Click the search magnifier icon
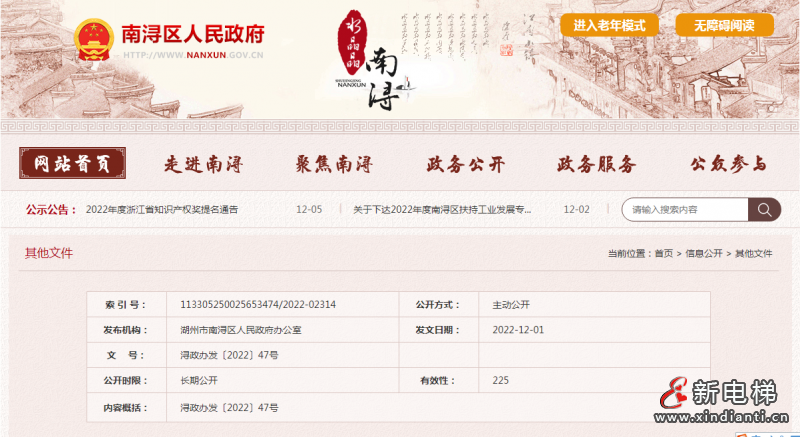 pos(765,210)
